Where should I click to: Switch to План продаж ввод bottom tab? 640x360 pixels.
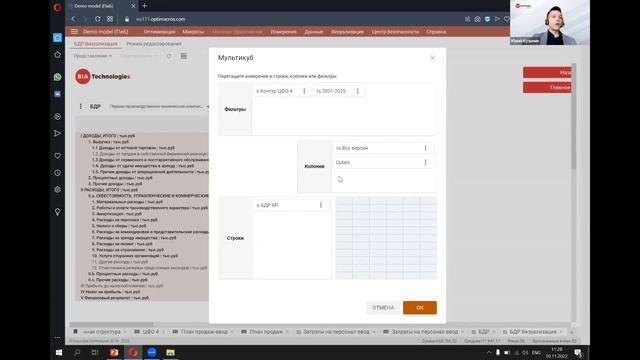click(x=203, y=332)
